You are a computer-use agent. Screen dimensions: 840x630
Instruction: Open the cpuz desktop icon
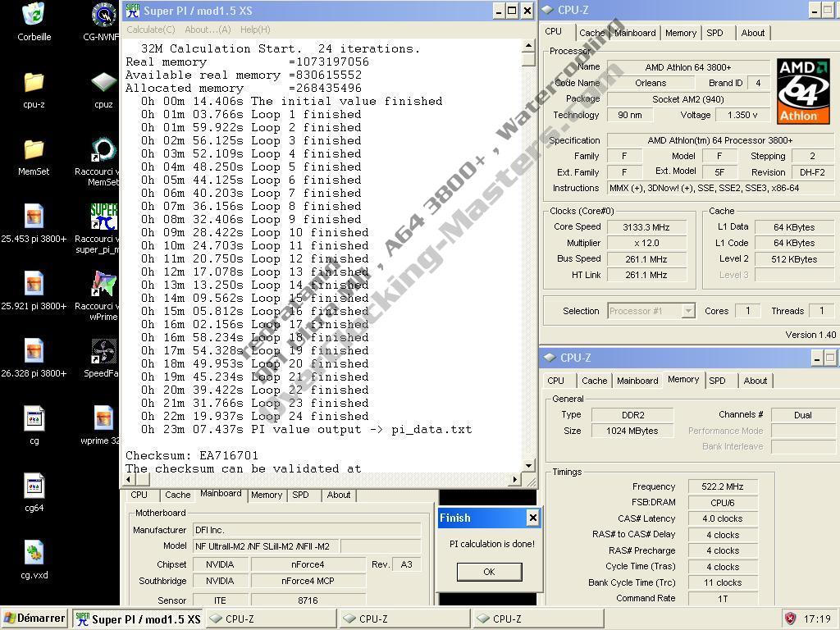(x=103, y=83)
